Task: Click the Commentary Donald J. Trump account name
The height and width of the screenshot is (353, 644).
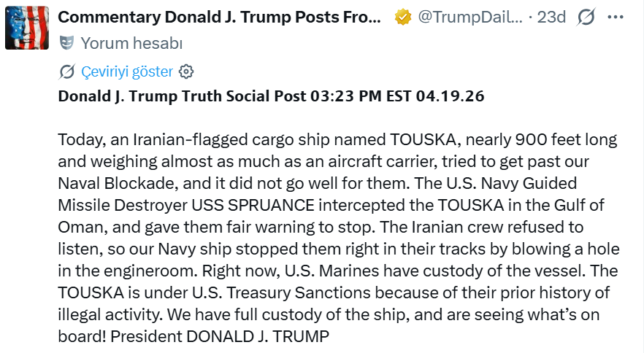Action: tap(219, 17)
